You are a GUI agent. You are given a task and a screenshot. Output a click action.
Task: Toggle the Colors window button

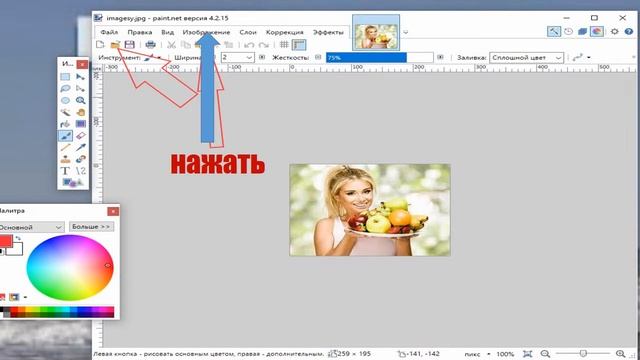[597, 31]
